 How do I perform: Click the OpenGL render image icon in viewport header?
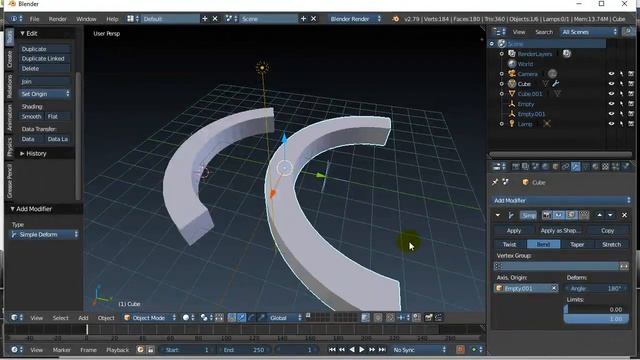pyautogui.click(x=429, y=318)
